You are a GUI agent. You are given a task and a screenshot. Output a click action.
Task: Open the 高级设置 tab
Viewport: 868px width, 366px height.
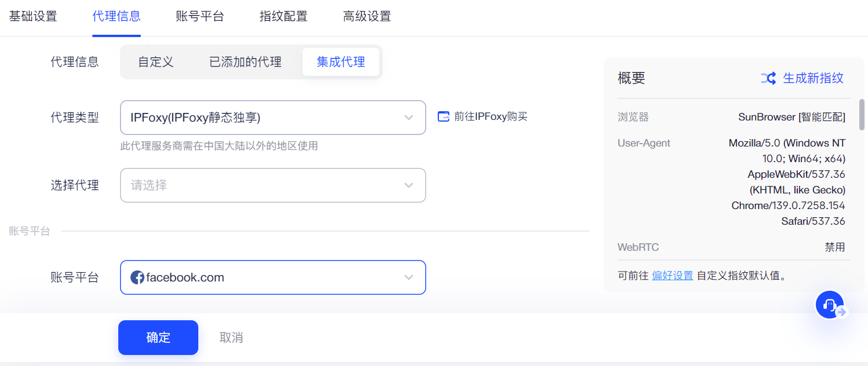[367, 16]
